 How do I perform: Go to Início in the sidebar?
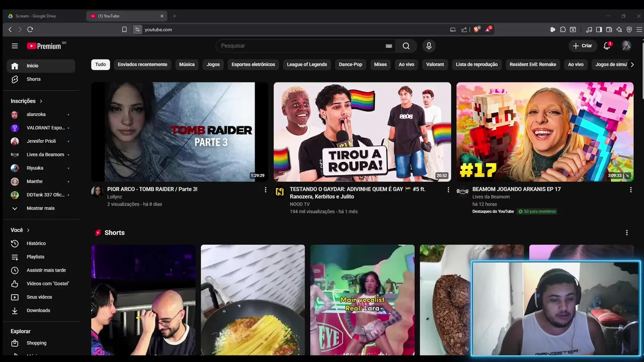pos(41,66)
